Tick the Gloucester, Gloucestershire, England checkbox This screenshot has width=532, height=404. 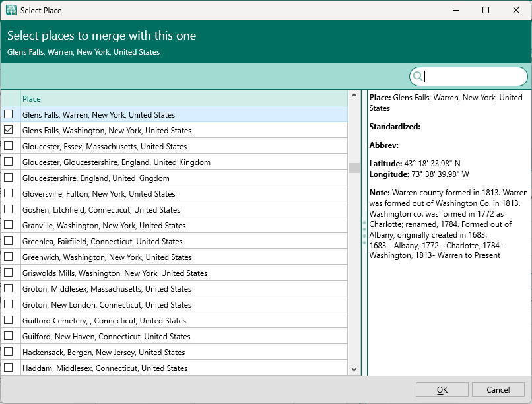(9, 162)
